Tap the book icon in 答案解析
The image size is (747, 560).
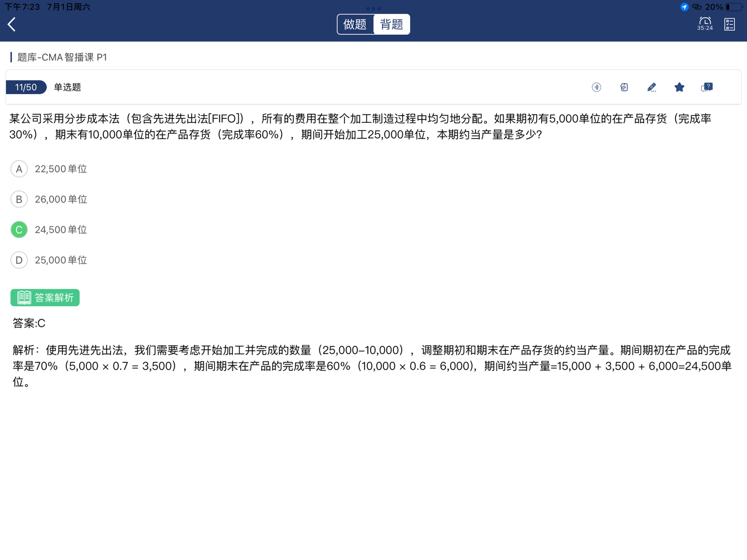click(24, 298)
